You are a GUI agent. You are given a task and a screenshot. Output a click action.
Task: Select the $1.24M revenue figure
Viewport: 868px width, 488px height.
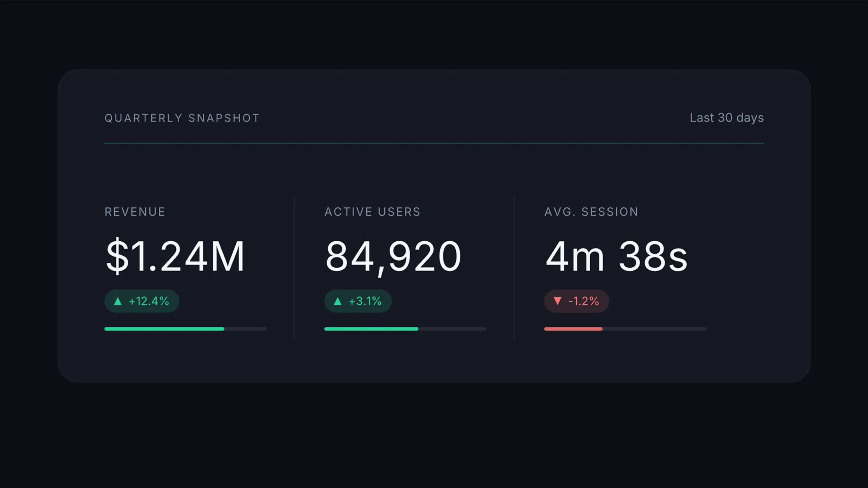[175, 256]
